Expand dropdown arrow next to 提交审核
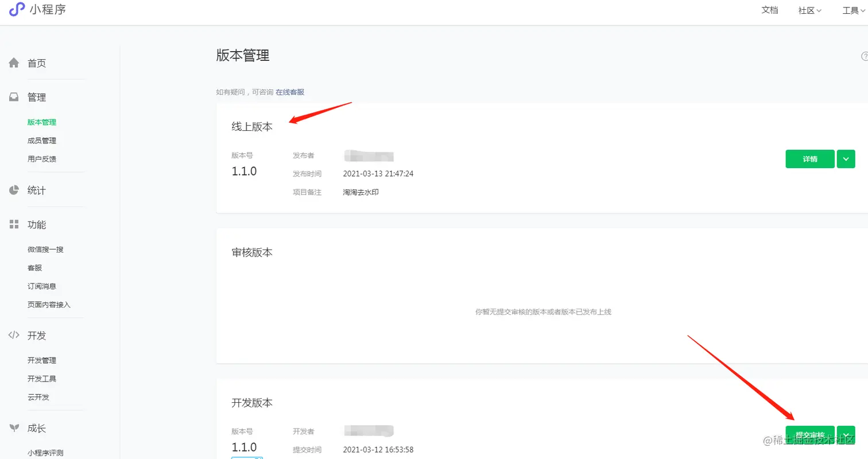 click(x=846, y=435)
